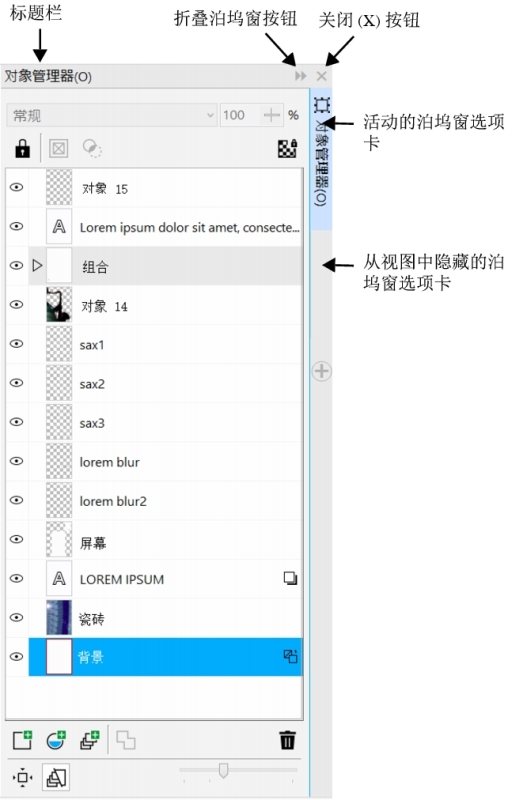
Task: Open the 常规 merge mode dropdown
Action: 112,115
